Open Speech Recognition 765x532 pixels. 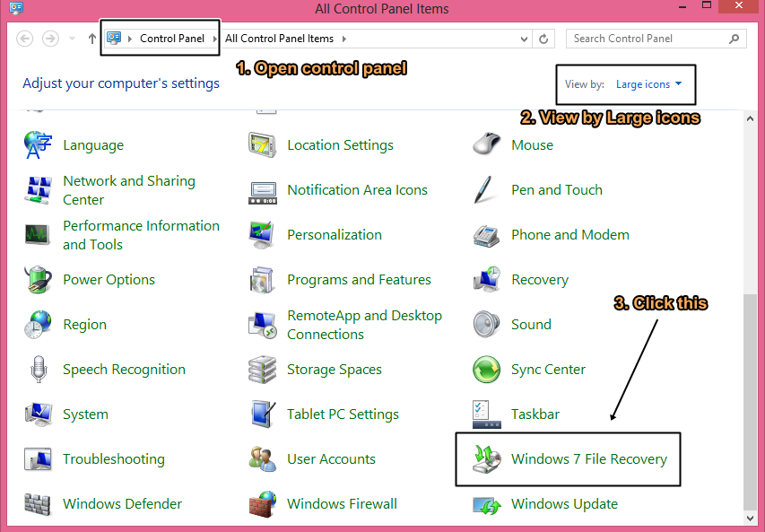click(x=125, y=369)
